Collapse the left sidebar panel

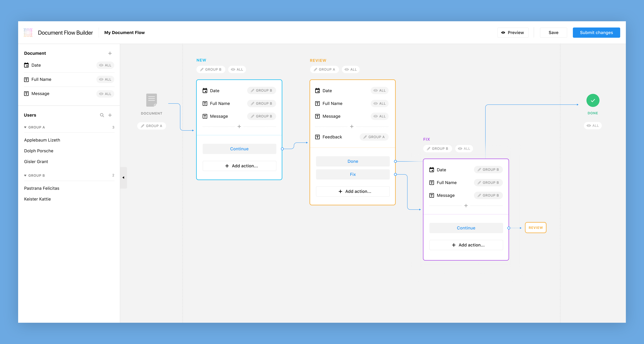click(x=123, y=178)
